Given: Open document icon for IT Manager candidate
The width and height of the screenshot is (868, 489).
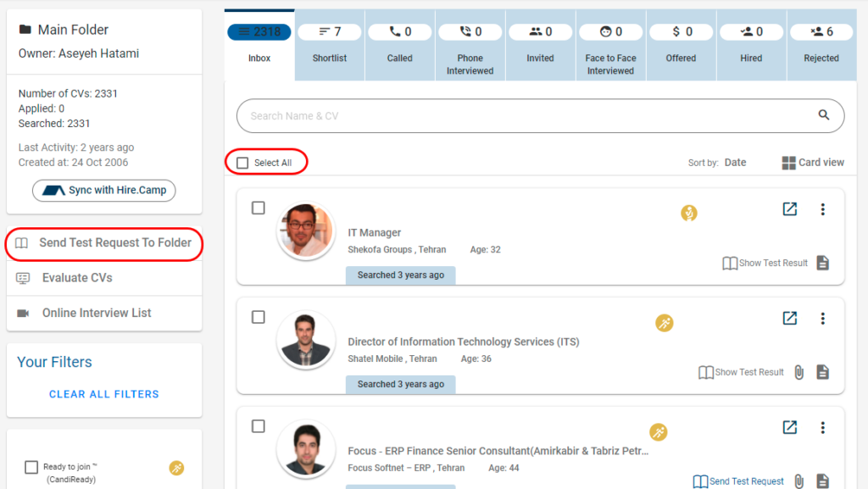Looking at the screenshot, I should pos(822,263).
